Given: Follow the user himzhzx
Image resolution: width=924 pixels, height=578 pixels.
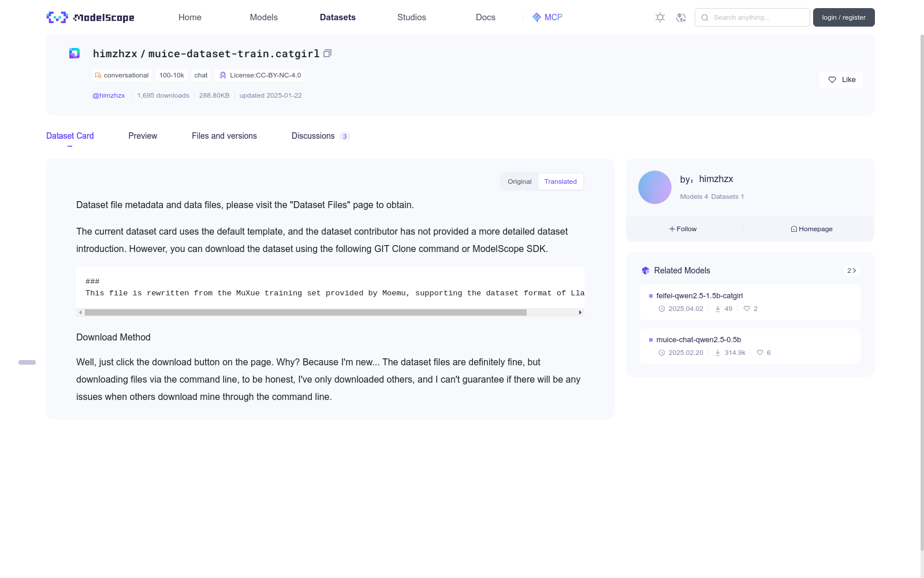Looking at the screenshot, I should point(683,229).
